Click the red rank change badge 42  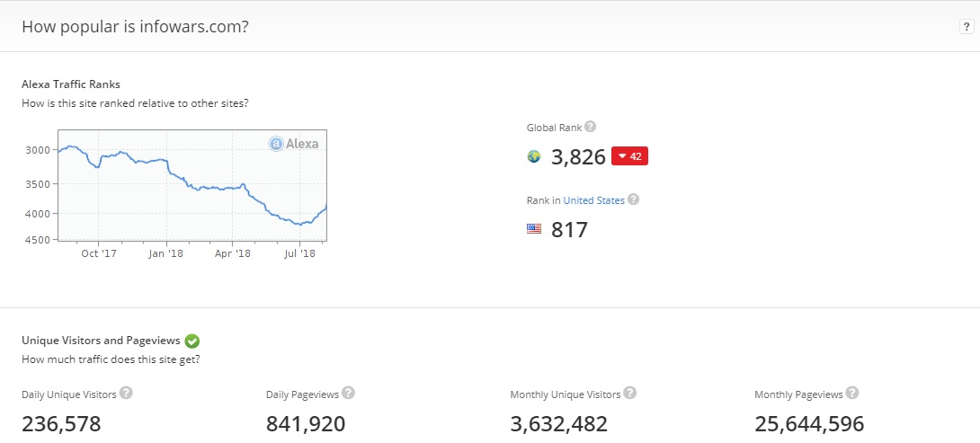[629, 156]
